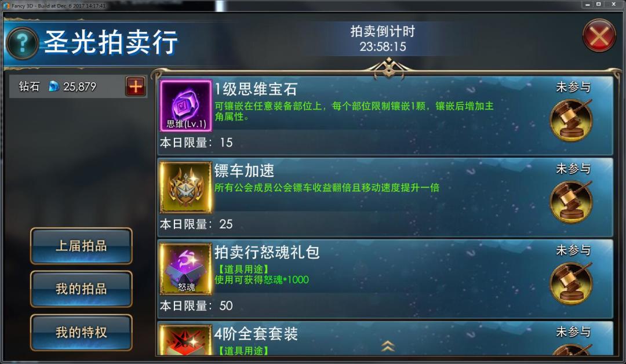Bid on 拍卖行怒魂礼包 with gavel icon
Viewport: 626px width, 364px height.
point(572,283)
